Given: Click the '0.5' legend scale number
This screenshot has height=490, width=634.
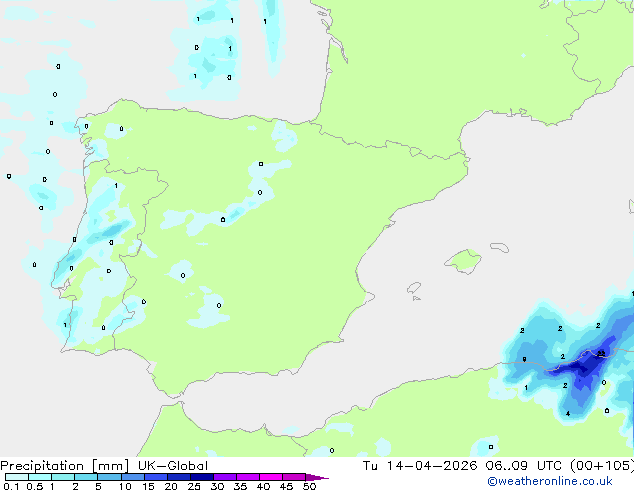Looking at the screenshot, I should point(34,486).
